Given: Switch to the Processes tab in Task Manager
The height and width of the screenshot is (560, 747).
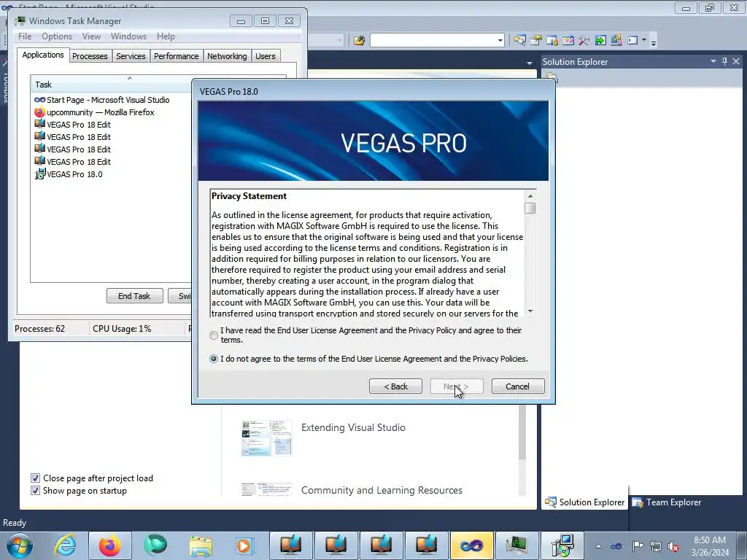Looking at the screenshot, I should pos(90,56).
